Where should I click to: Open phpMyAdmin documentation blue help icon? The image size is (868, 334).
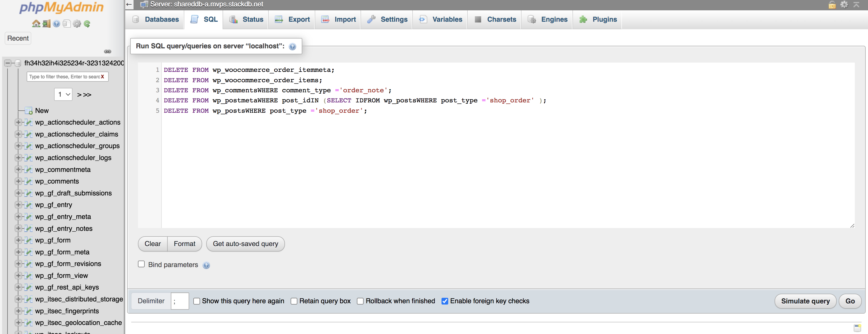(x=57, y=24)
